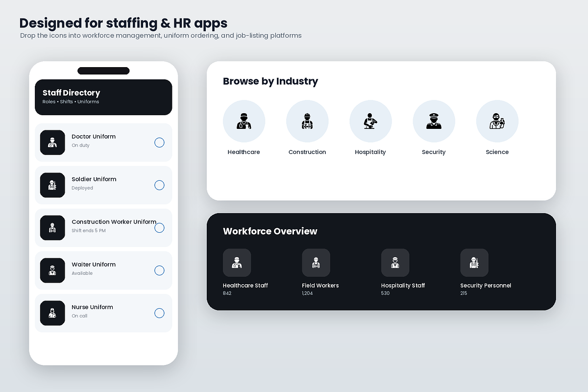Click the Construction Worker Uniform icon tile
Viewport: 588px width, 392px height.
pos(52,228)
